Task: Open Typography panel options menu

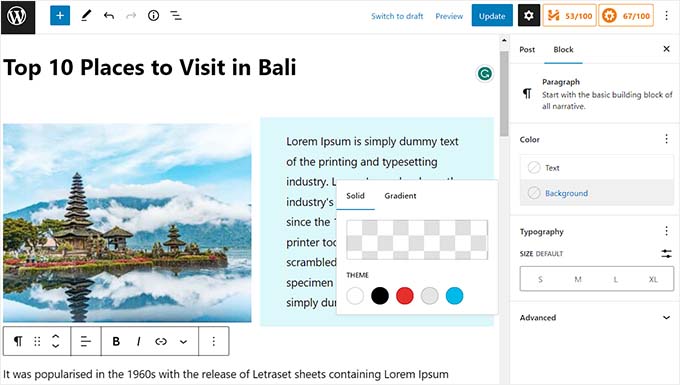Action: [667, 231]
